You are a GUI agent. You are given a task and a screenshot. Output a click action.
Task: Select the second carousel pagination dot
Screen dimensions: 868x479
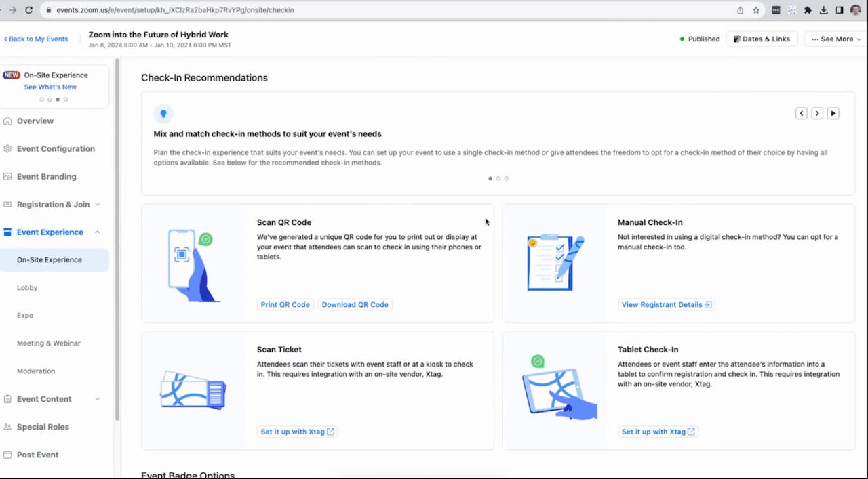pos(498,178)
